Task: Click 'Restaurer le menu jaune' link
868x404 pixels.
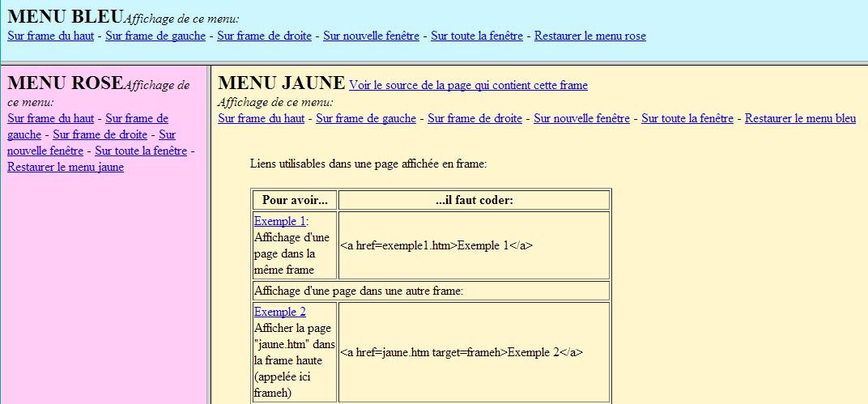Action: tap(66, 167)
